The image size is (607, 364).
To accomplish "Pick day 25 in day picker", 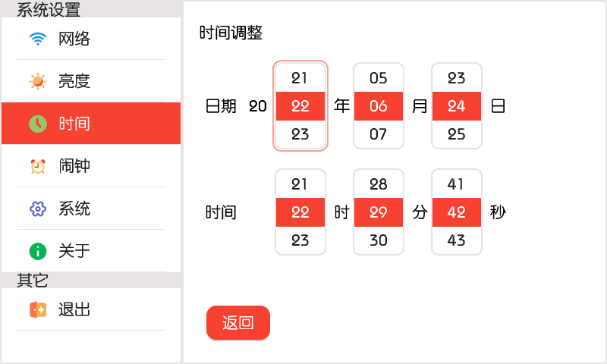I will pyautogui.click(x=457, y=134).
